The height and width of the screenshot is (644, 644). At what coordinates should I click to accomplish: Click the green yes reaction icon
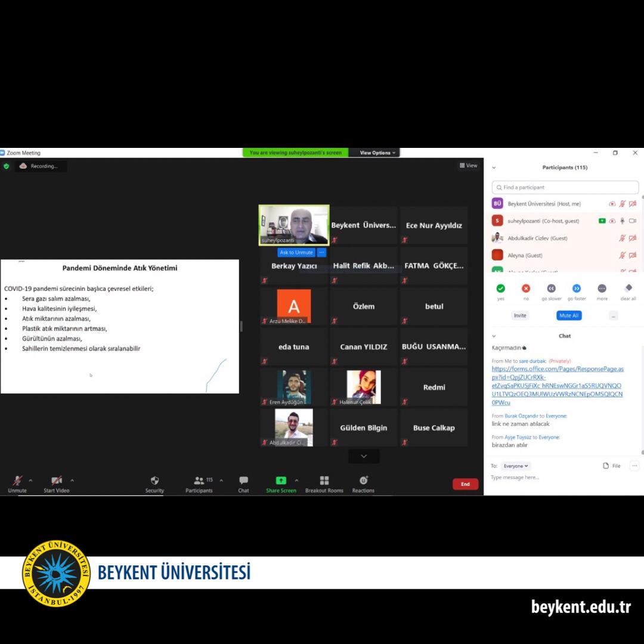click(x=501, y=289)
